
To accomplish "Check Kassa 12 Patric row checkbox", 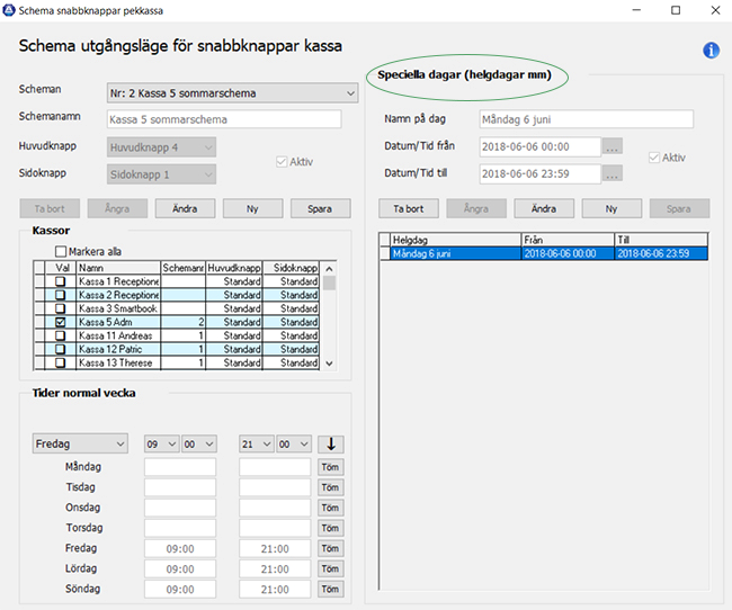I will tap(60, 349).
